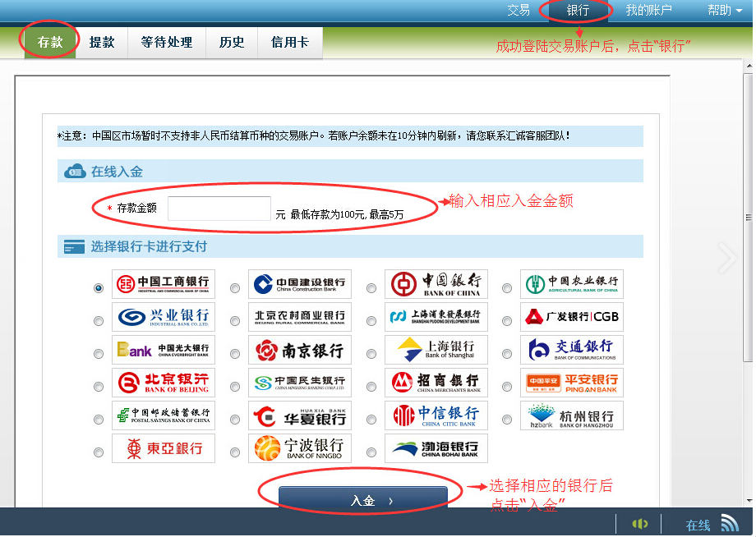Click the vertical scrollbar thumb
The image size is (756, 537).
(749, 218)
